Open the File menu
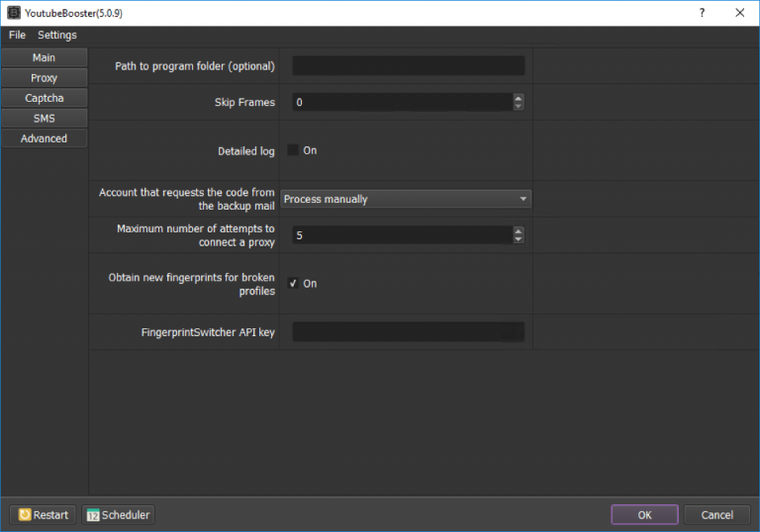The height and width of the screenshot is (532, 760). (x=17, y=35)
